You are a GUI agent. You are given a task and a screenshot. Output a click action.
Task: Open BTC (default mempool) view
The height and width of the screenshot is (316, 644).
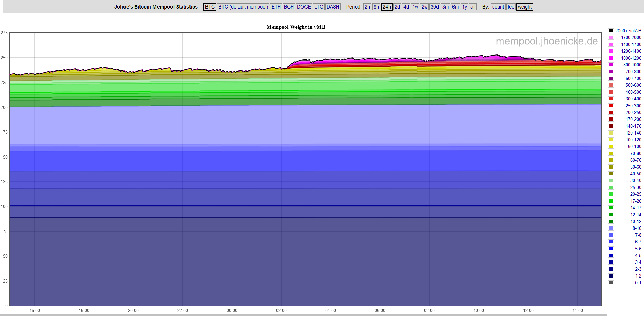pyautogui.click(x=243, y=7)
